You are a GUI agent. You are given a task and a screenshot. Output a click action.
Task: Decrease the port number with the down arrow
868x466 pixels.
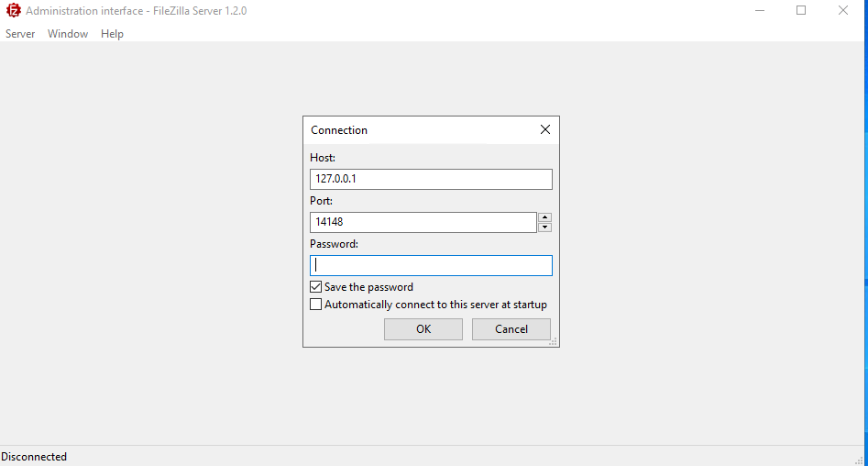coord(544,227)
